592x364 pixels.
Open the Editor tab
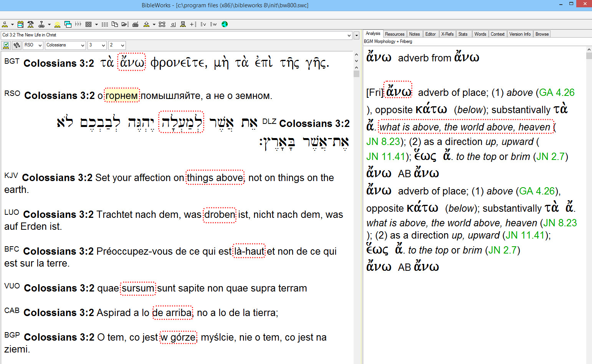point(430,34)
